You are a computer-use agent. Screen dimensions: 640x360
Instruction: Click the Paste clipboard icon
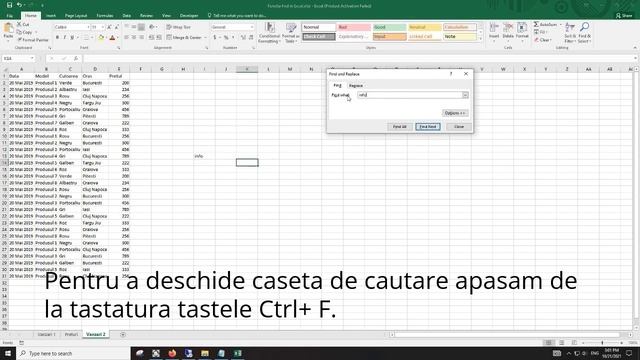click(x=8, y=29)
